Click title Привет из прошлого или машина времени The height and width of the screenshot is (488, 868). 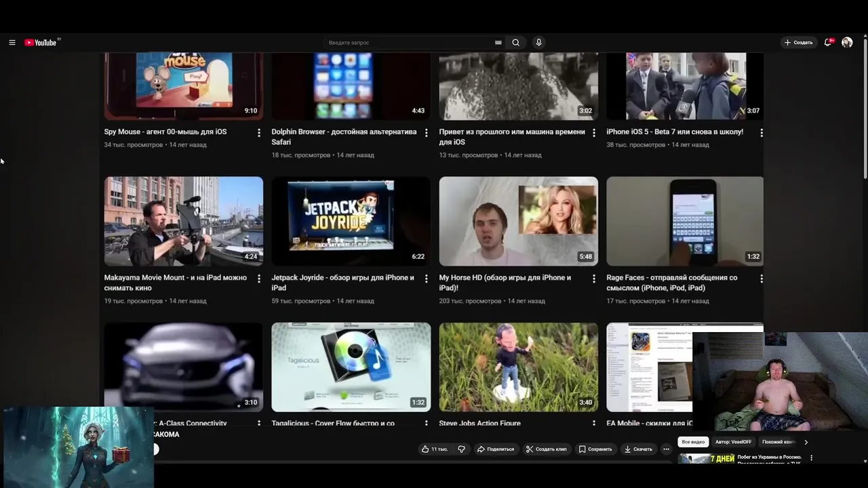512,137
